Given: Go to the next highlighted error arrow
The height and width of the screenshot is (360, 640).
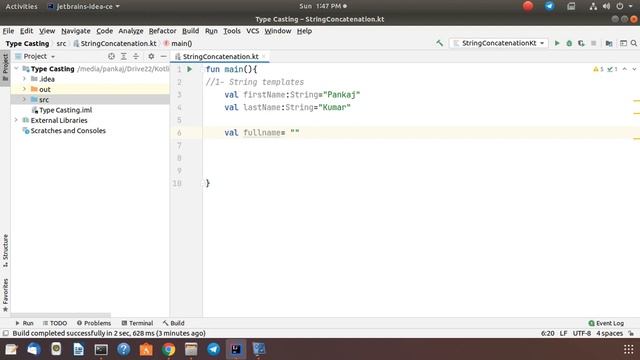Looking at the screenshot, I should [634, 69].
